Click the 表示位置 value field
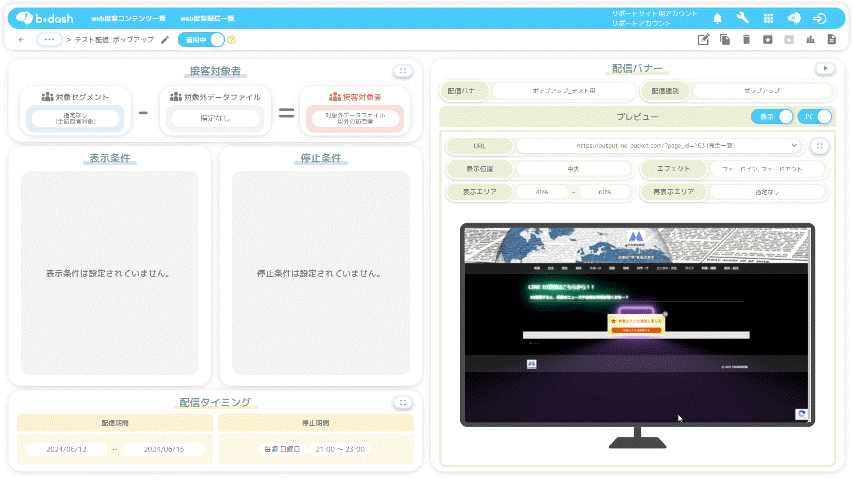853x480 pixels. [x=573, y=169]
